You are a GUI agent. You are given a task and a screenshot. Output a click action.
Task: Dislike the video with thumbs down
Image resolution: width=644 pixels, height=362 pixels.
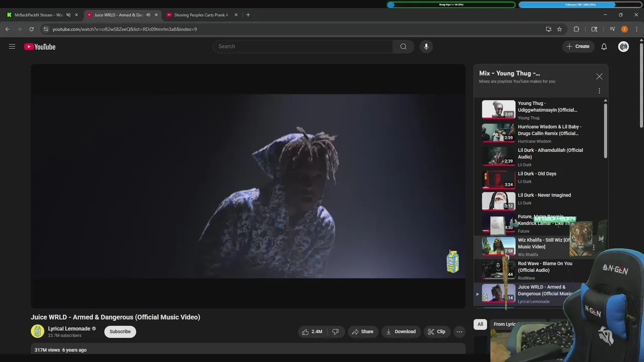pos(335,331)
